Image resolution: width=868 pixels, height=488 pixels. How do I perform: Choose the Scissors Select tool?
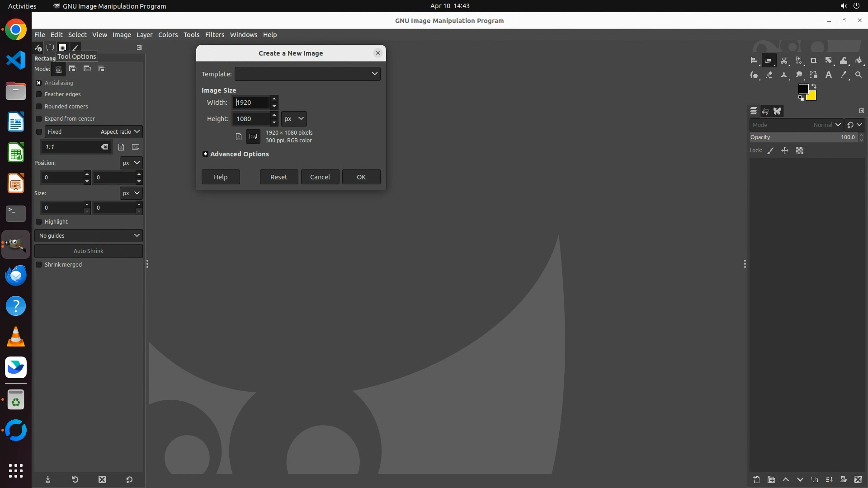click(x=784, y=61)
